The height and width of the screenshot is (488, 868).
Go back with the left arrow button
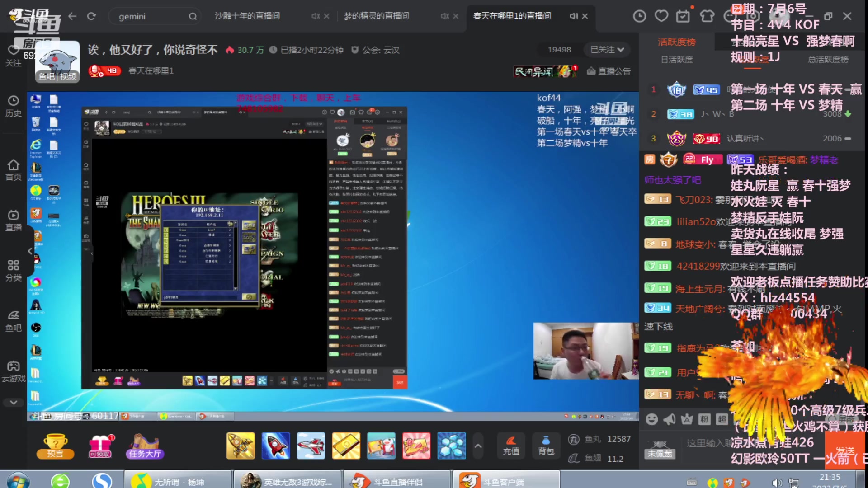[x=72, y=16]
